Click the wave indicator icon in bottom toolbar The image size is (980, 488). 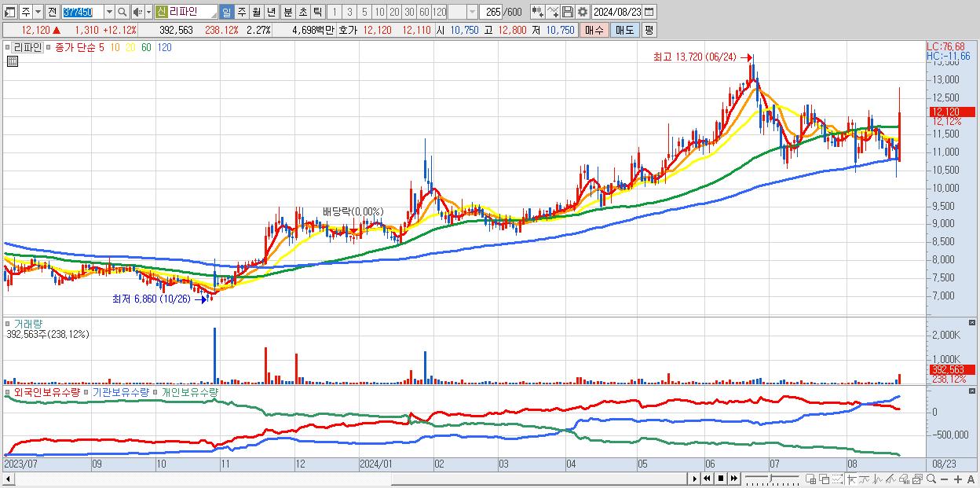tap(878, 479)
